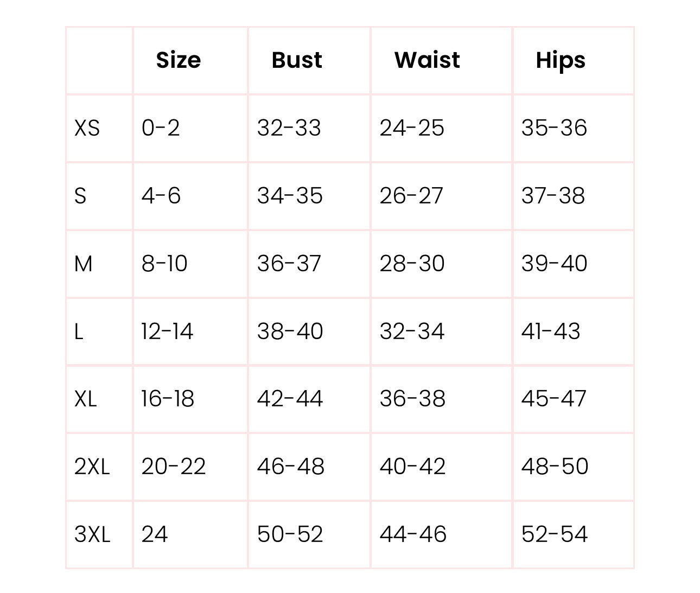Click the 28-30 waist cell
This screenshot has height=593, width=700.
412,264
